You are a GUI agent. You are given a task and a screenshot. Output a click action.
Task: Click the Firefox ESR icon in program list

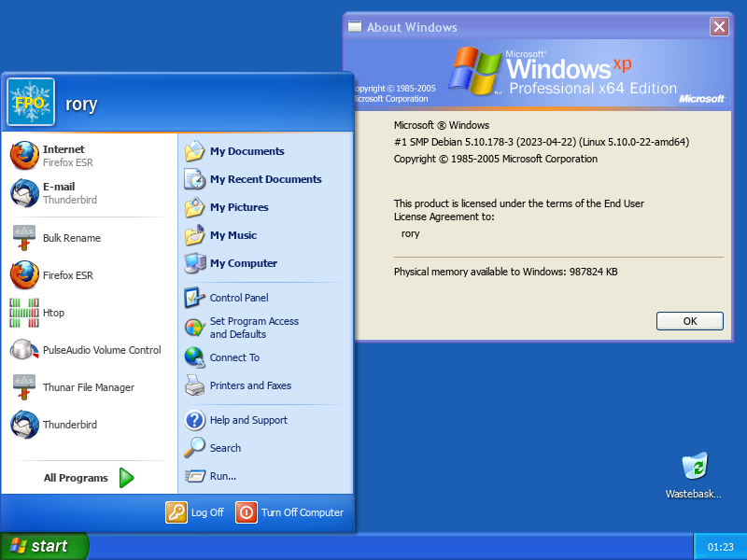[x=24, y=274]
